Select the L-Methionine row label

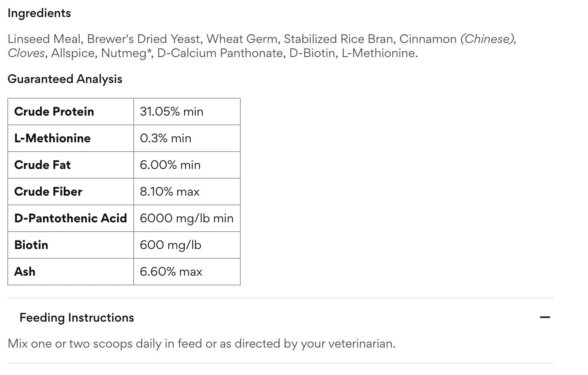click(71, 138)
